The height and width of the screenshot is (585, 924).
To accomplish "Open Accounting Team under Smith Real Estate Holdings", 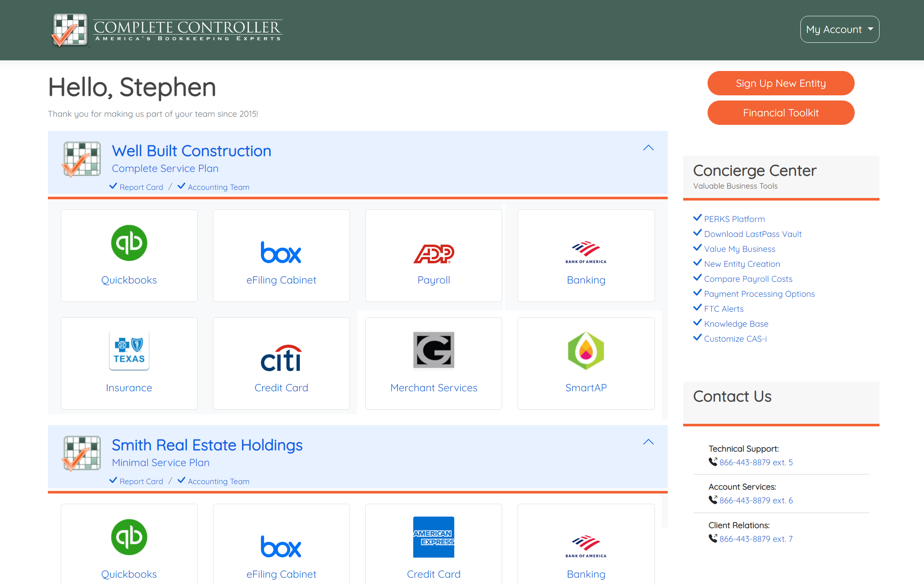I will pos(218,482).
